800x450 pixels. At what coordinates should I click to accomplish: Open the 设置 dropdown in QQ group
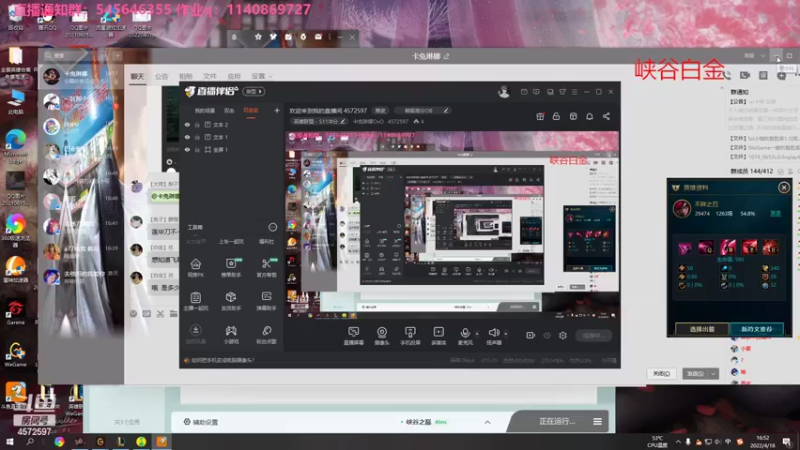[x=261, y=77]
